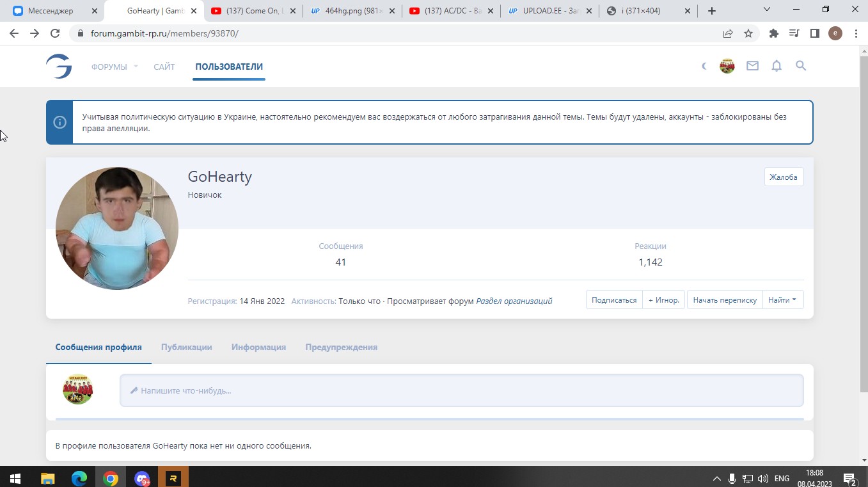Viewport: 868px width, 487px height.
Task: Open the Предупреждения tab
Action: 341,347
